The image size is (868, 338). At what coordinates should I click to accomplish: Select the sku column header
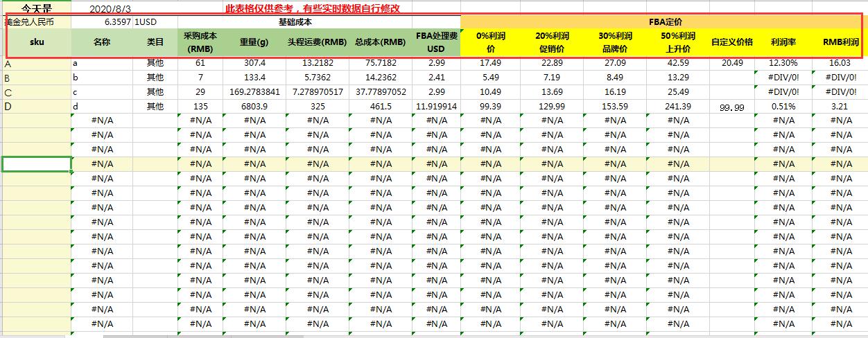[x=37, y=42]
